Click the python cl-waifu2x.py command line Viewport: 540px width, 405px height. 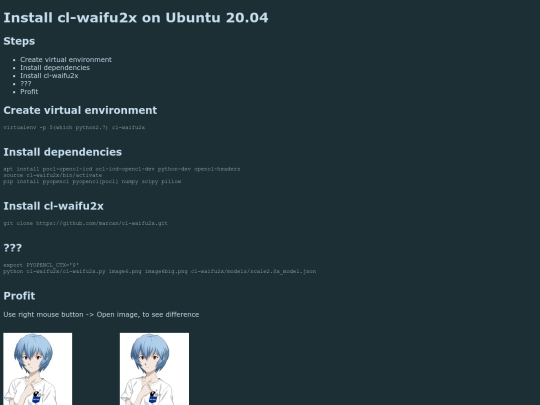(160, 271)
